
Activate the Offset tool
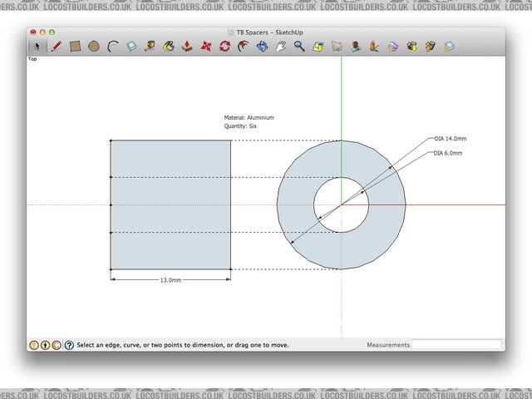tap(243, 47)
